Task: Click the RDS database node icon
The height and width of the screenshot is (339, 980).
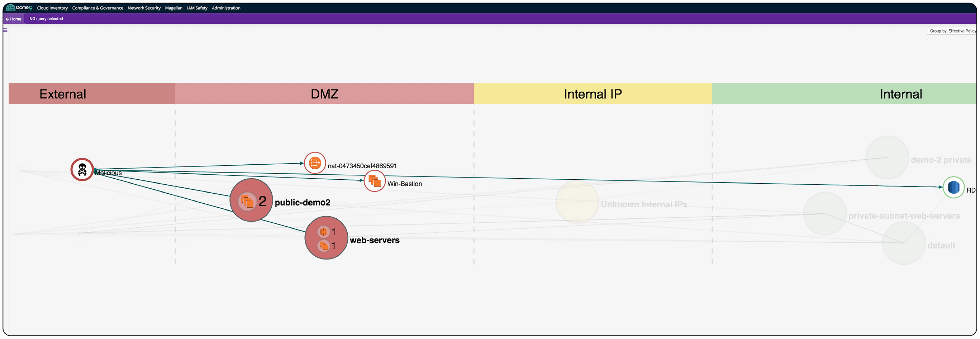Action: click(x=954, y=187)
